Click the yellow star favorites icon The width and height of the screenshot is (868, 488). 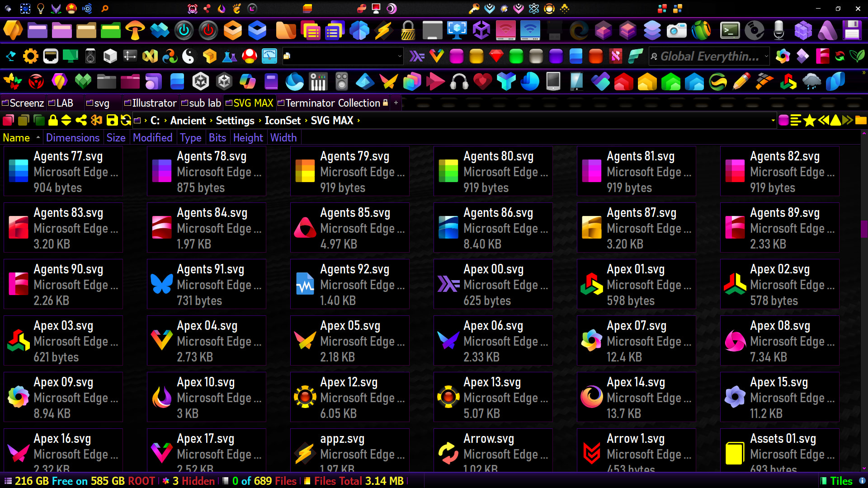coord(810,120)
